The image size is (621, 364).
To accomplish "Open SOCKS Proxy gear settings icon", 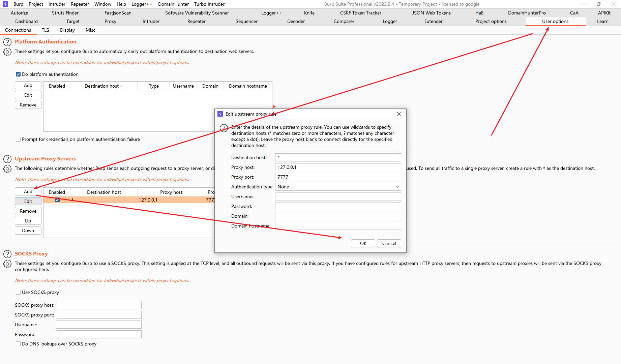I will [x=7, y=264].
